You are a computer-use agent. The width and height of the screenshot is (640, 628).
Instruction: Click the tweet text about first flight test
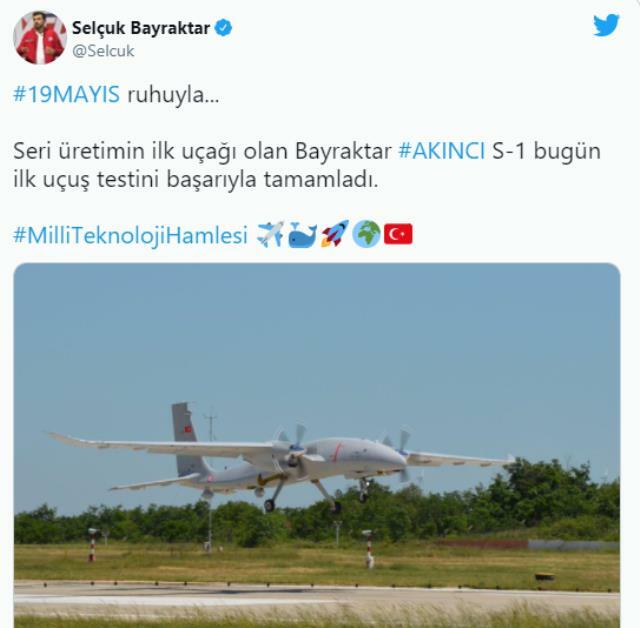(307, 165)
